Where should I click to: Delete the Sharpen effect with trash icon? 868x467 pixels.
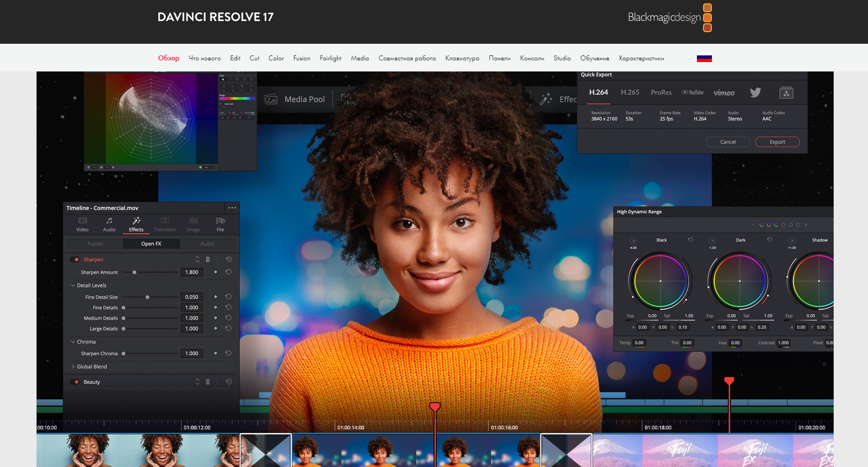(208, 259)
